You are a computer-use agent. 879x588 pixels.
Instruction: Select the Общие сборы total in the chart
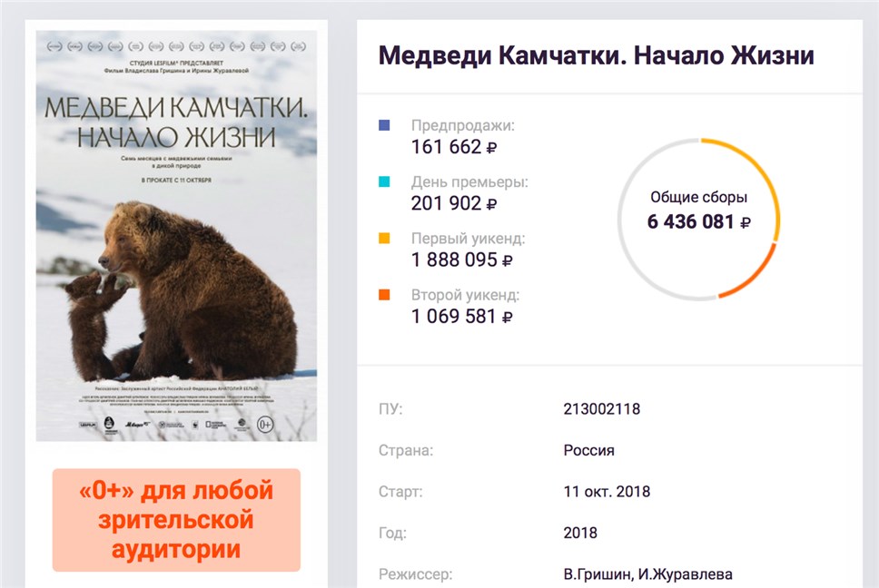tap(698, 211)
